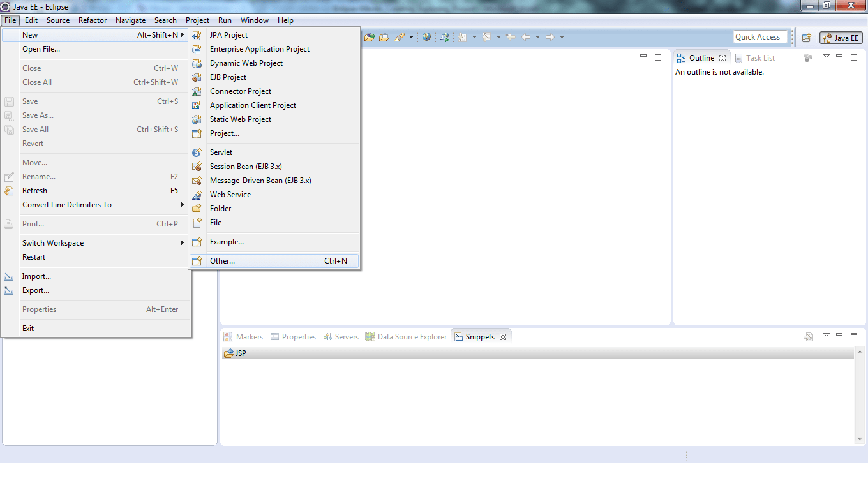Viewport: 868px width, 490px height.
Task: Click the Last Edit Location icon
Action: pos(509,37)
